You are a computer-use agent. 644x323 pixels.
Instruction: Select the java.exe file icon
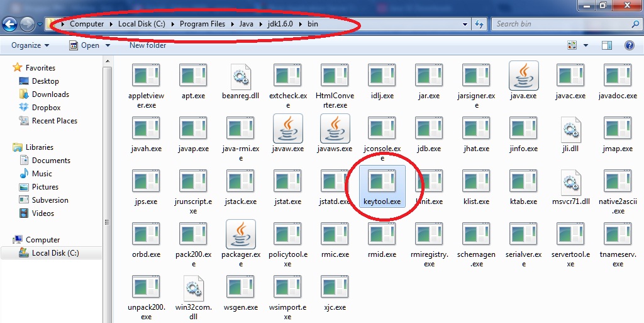point(524,76)
